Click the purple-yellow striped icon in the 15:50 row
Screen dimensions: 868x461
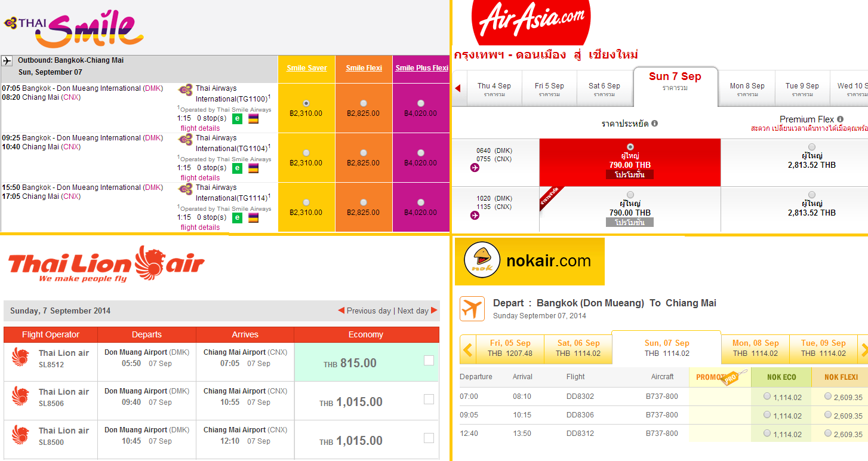click(253, 217)
